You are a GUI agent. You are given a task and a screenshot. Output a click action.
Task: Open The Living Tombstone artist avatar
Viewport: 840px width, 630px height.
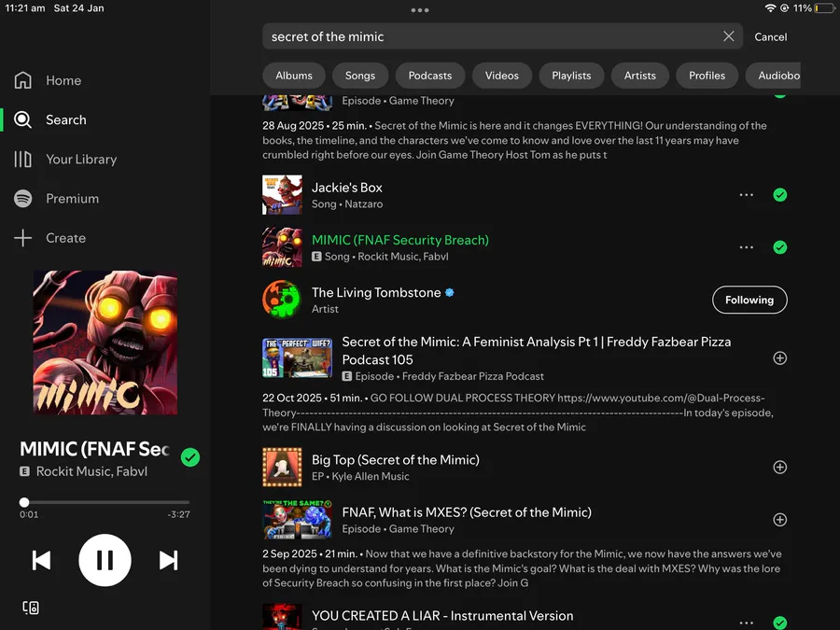click(282, 300)
